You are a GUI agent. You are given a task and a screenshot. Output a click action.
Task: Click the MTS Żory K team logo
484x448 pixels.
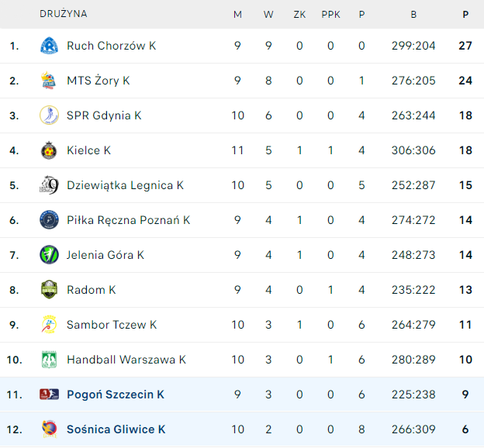pos(49,81)
